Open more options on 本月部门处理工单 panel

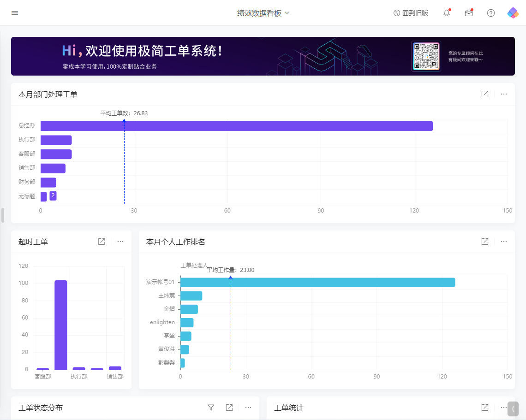point(503,94)
